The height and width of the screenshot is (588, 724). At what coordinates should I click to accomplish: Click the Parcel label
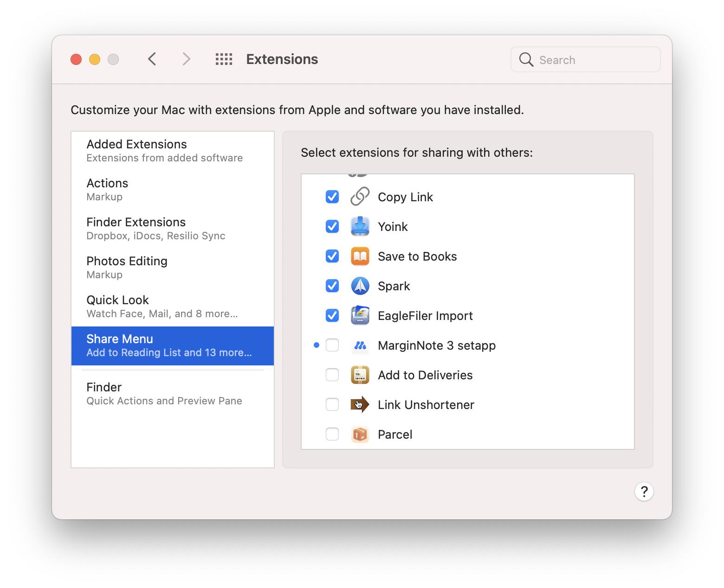pyautogui.click(x=395, y=435)
